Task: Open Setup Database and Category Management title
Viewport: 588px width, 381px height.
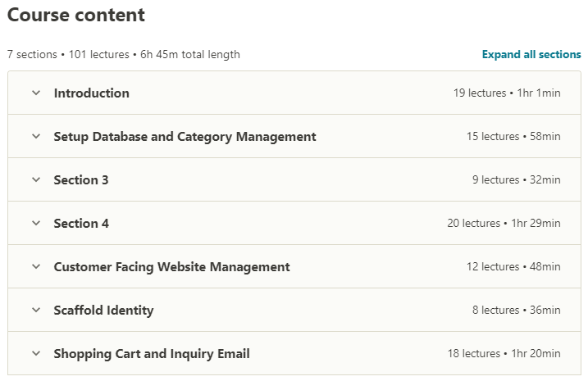Action: coord(185,137)
